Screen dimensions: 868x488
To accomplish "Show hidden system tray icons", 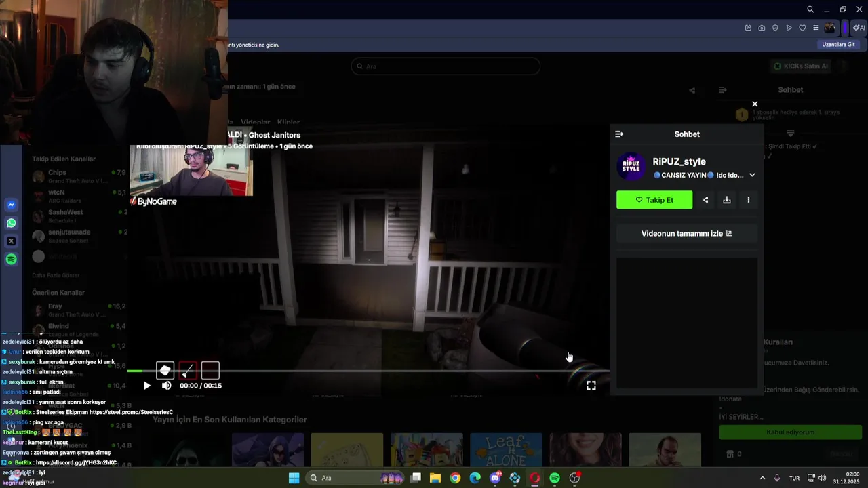I will click(762, 478).
